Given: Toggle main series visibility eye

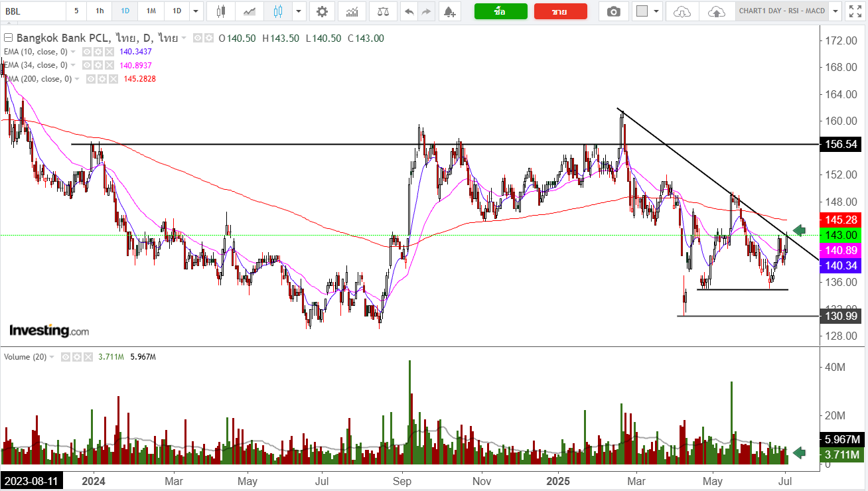Looking at the screenshot, I should (197, 38).
